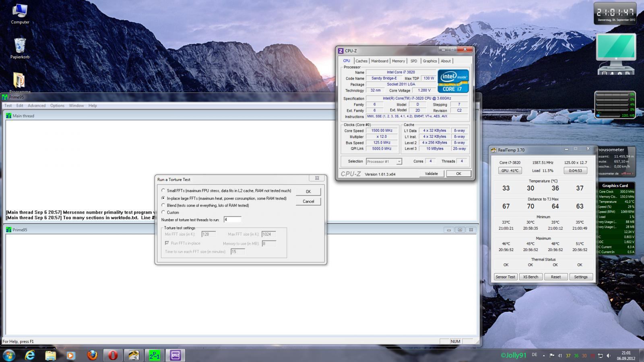Click the Memory to use field

coord(268,243)
